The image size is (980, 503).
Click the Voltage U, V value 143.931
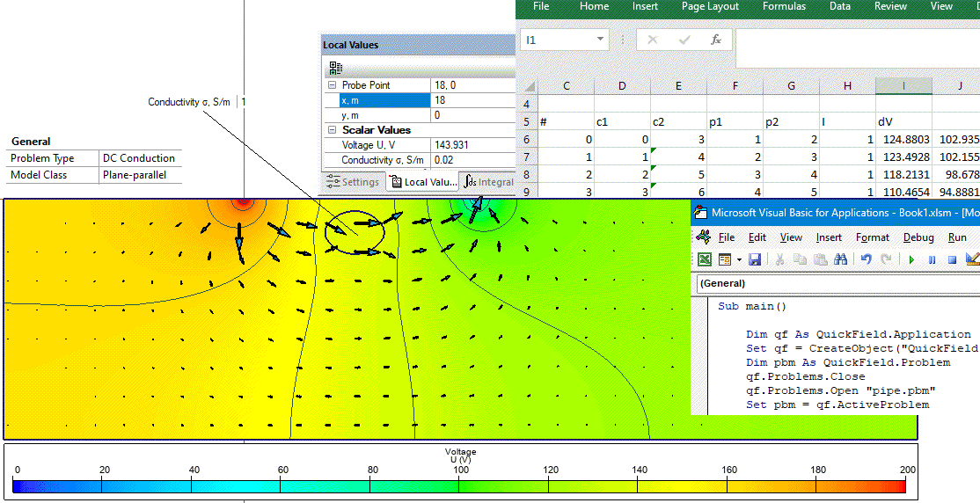tap(472, 145)
